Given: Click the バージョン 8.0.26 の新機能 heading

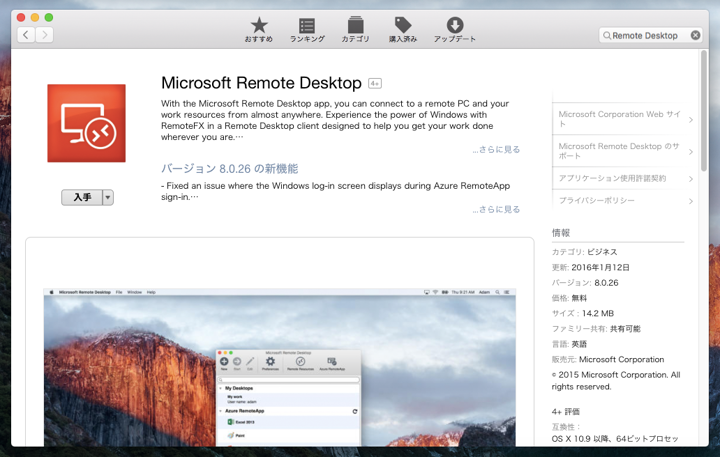Looking at the screenshot, I should [x=229, y=169].
